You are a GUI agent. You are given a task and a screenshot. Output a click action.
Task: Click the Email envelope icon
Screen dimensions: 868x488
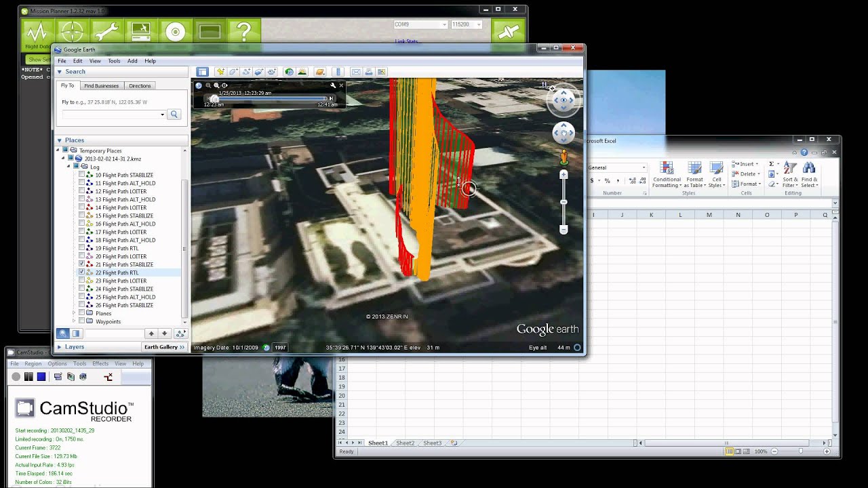tap(356, 72)
